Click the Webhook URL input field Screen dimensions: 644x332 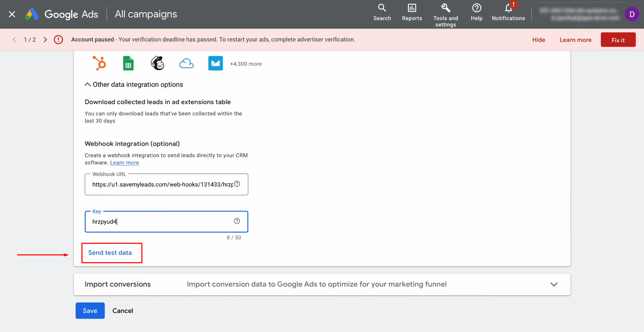(166, 185)
